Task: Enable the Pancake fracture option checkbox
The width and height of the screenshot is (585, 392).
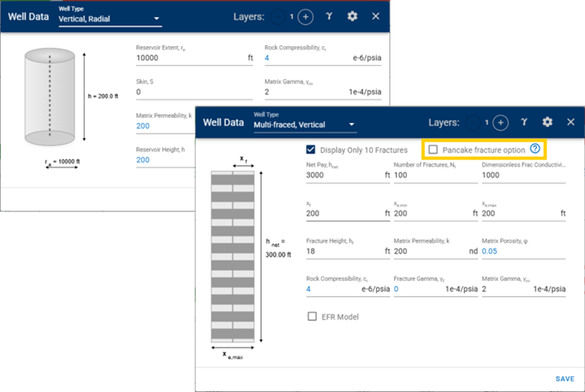Action: point(433,149)
